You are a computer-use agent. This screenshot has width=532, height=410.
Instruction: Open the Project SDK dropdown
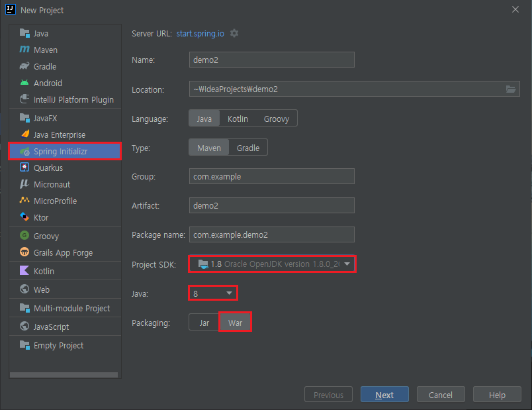(x=272, y=264)
